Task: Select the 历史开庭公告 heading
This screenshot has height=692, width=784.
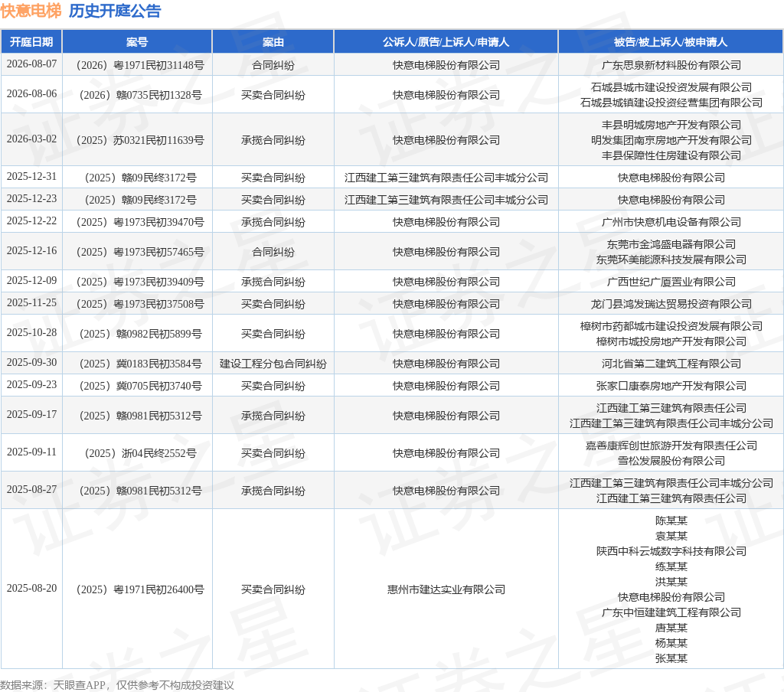Action: (115, 11)
